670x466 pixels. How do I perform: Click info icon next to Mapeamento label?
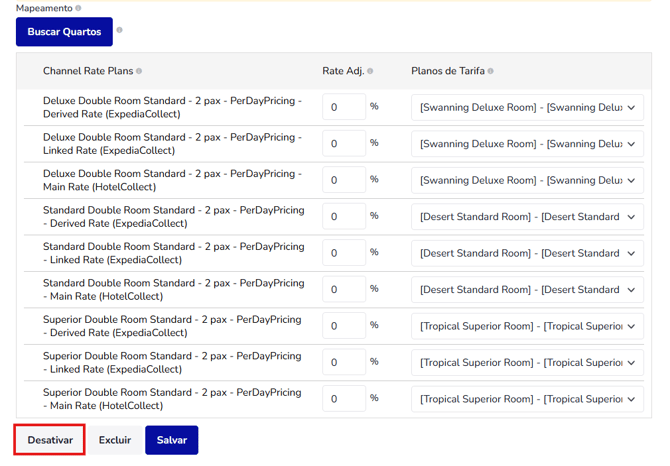point(78,8)
